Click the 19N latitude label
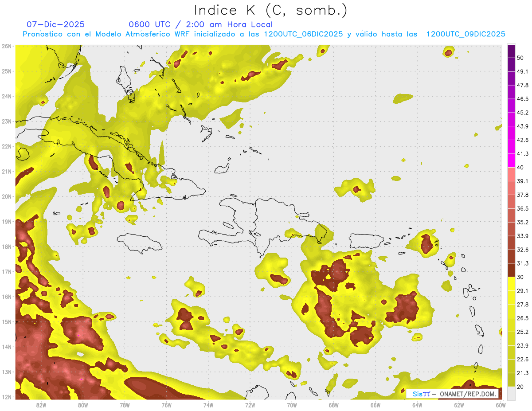Viewport: 532px width, 411px height. point(7,221)
